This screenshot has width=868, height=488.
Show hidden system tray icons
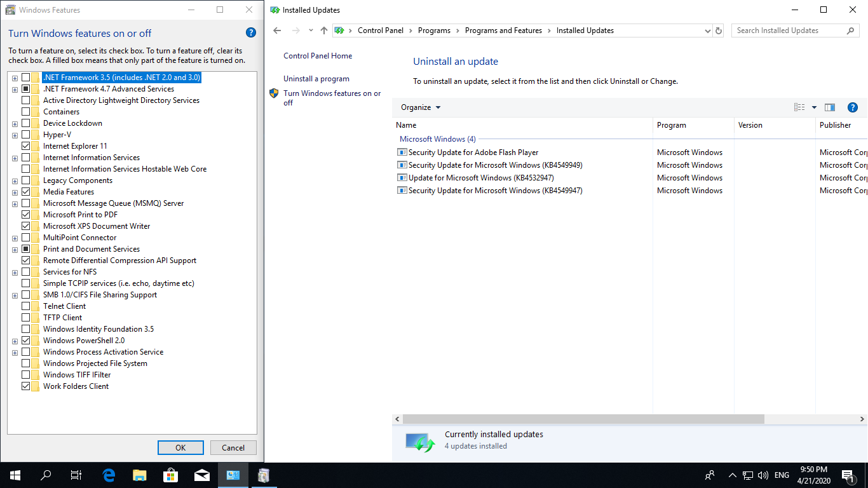[x=733, y=475]
